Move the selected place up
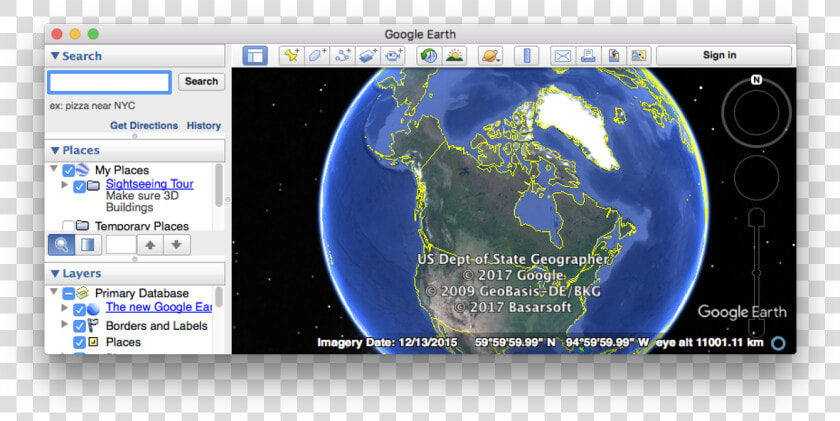The image size is (840, 421). [x=151, y=245]
